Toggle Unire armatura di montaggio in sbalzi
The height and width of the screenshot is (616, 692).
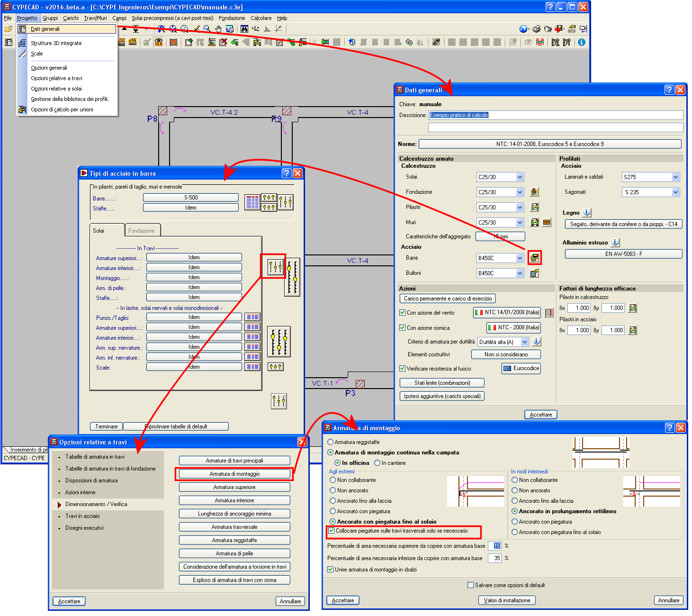tap(331, 570)
